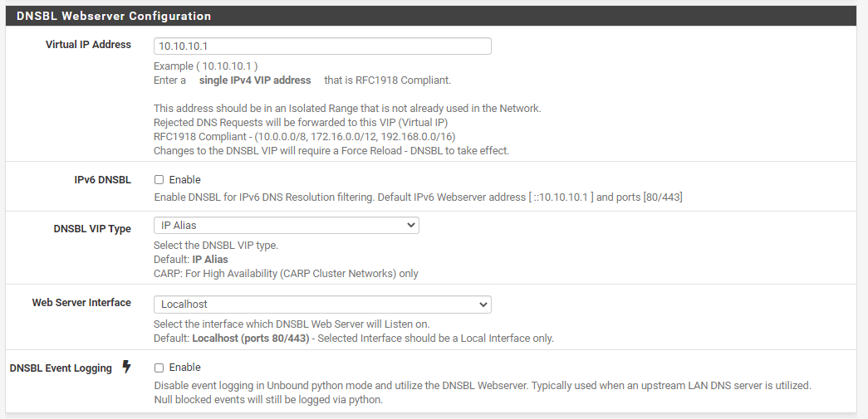Viewport: 868px width, 419px height.
Task: Enable the IPv6 DNSBL checkbox
Action: coord(159,180)
